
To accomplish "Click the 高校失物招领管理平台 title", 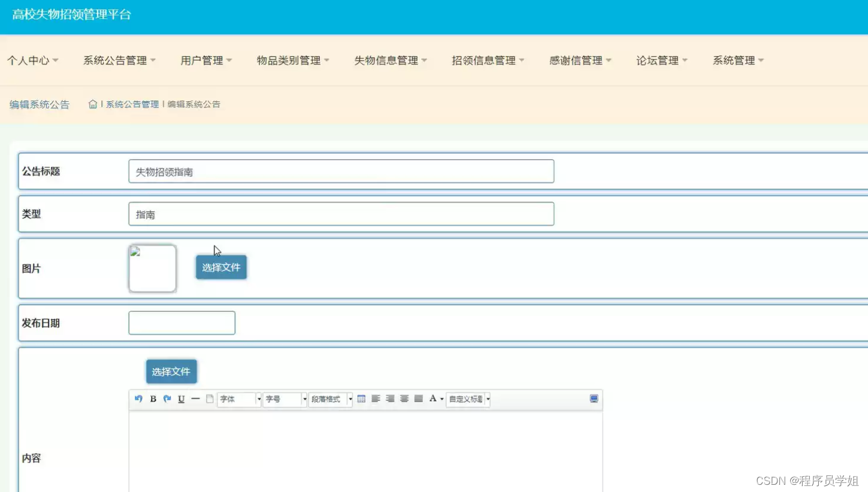I will (71, 15).
